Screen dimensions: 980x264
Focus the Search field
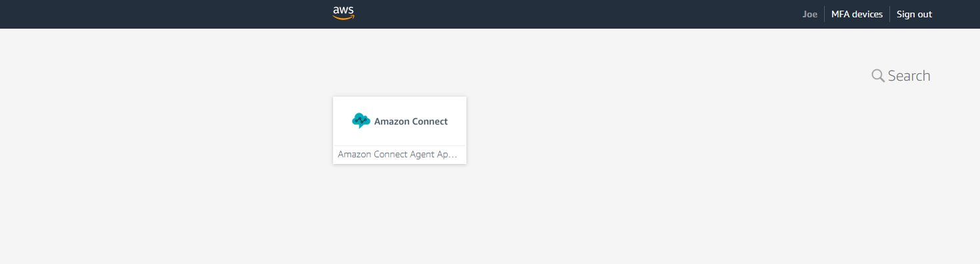click(x=901, y=75)
